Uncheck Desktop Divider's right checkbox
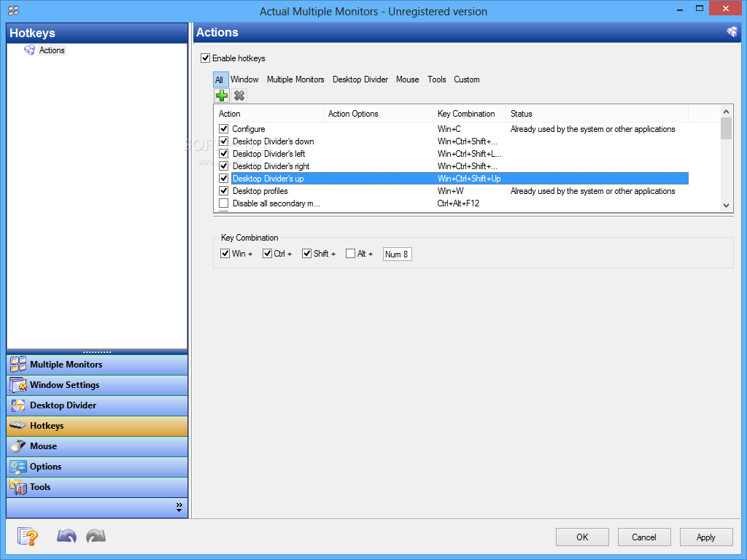Screen dimensions: 747x560 (x=223, y=166)
